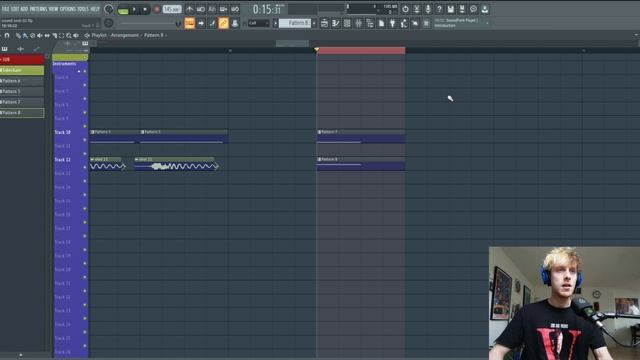The height and width of the screenshot is (360, 640).
Task: Click the speech bubble news icon
Action: (473, 9)
